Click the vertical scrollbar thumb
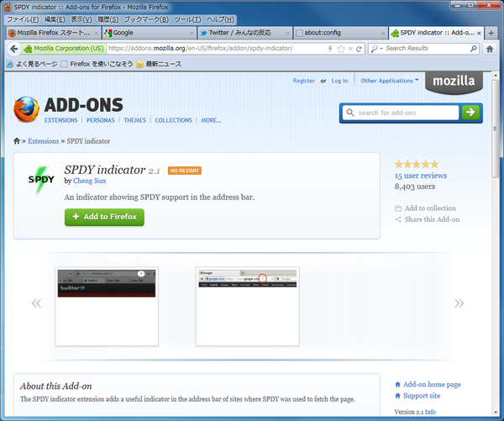 click(x=496, y=129)
